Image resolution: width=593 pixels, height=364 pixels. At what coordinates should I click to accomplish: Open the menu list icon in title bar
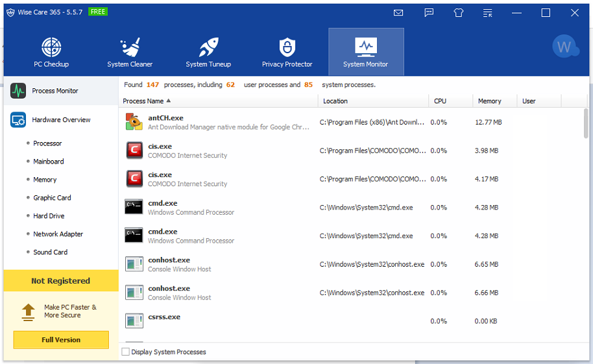pos(487,13)
